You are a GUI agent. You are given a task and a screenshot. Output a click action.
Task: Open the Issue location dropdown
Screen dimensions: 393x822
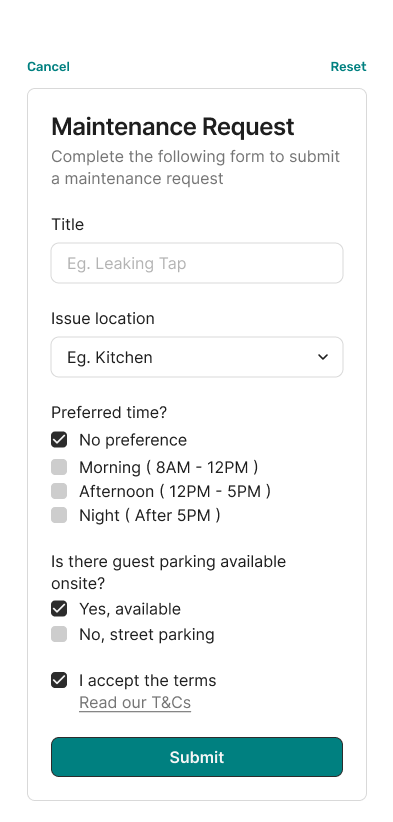pos(197,357)
